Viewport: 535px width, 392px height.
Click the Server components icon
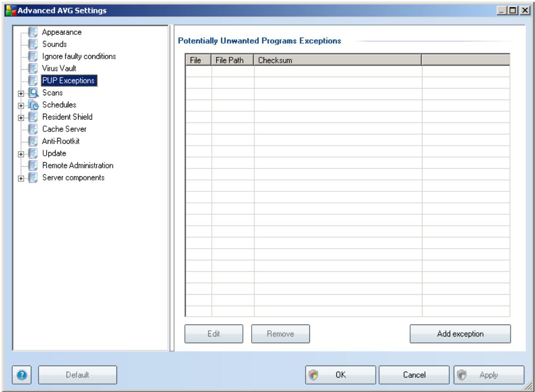tap(32, 178)
